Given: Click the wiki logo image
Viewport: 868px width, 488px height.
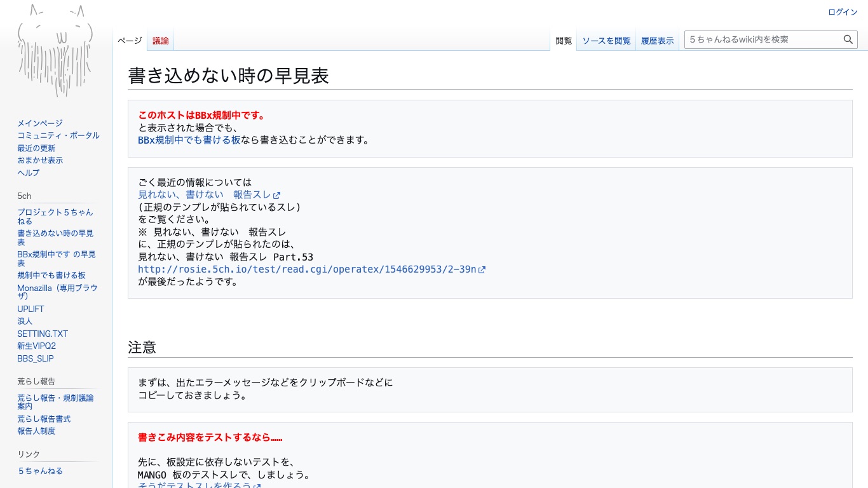Looking at the screenshot, I should click(56, 51).
